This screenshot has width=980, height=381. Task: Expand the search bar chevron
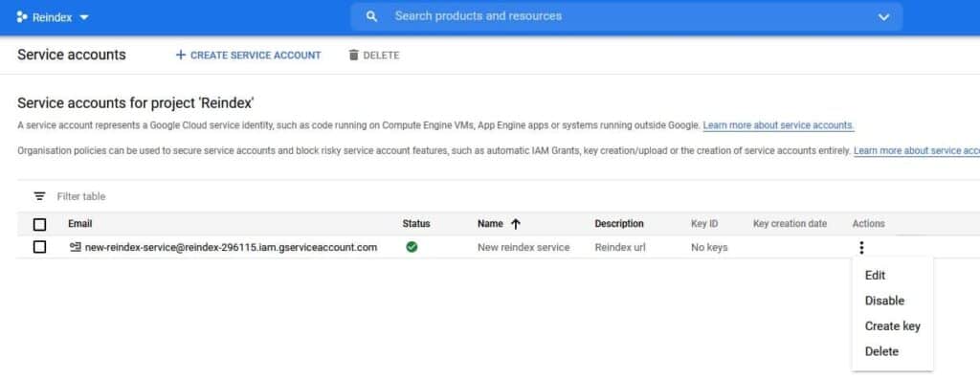pyautogui.click(x=883, y=17)
